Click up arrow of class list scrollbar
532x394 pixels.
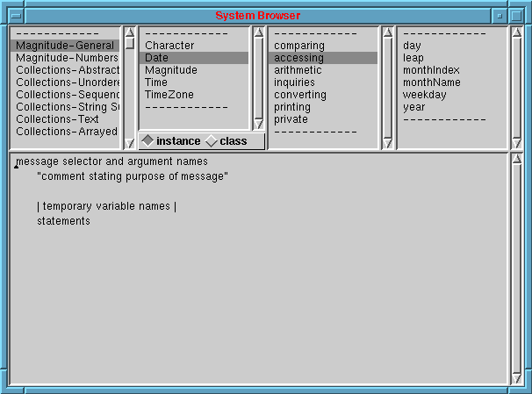tap(258, 32)
